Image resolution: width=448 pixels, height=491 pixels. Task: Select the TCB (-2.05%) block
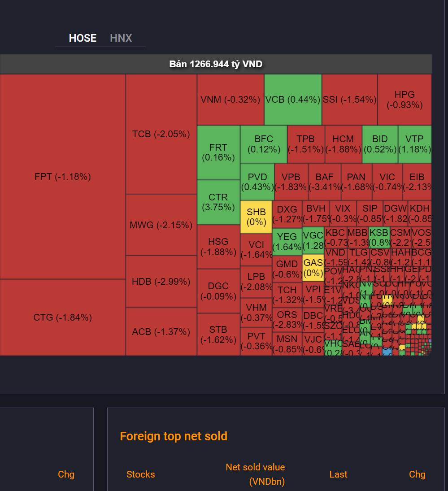[161, 134]
